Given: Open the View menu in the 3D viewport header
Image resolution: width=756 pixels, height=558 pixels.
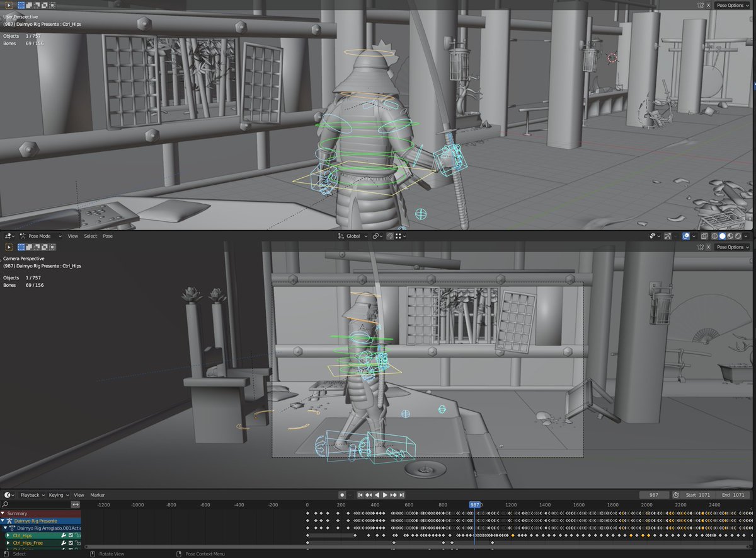Looking at the screenshot, I should (73, 236).
